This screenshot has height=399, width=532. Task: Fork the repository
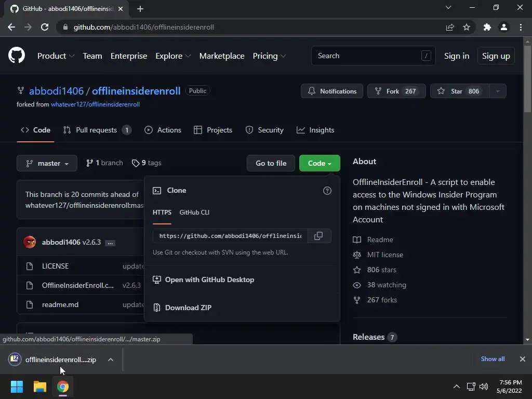click(x=396, y=91)
